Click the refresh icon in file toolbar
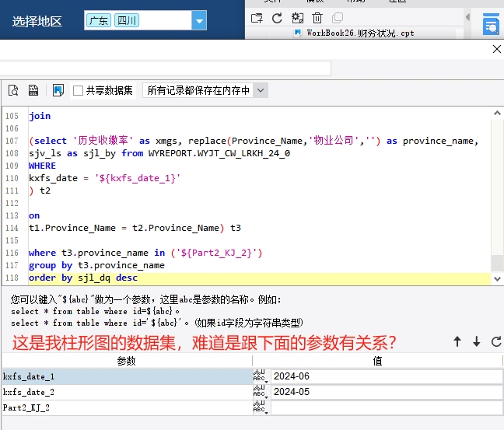Viewport: 504px width, 430px height. pos(277,18)
